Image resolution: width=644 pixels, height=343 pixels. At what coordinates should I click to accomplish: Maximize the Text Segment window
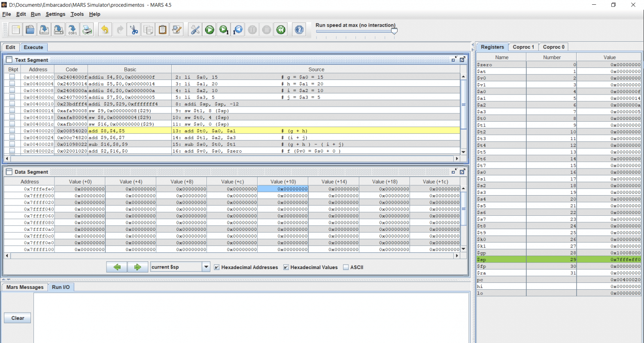[462, 60]
